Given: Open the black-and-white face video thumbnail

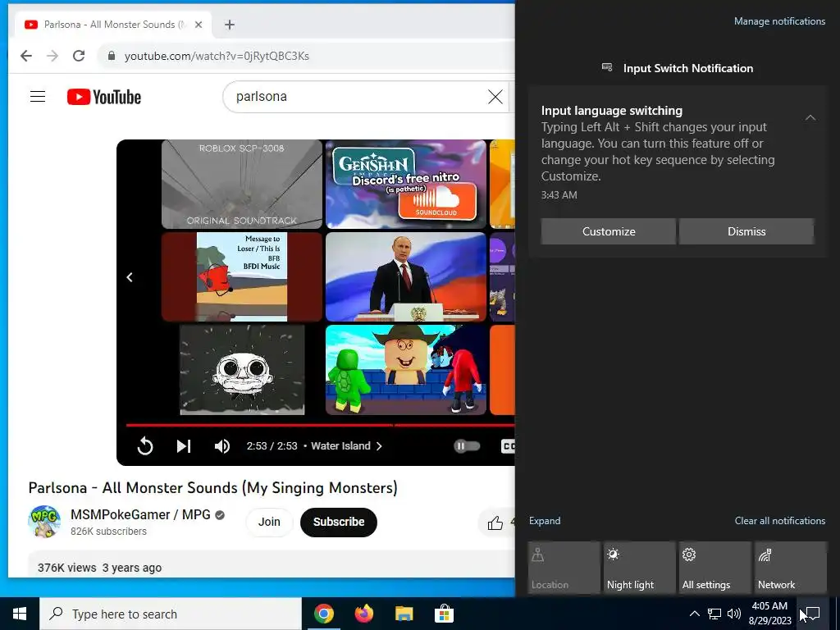Looking at the screenshot, I should click(242, 370).
